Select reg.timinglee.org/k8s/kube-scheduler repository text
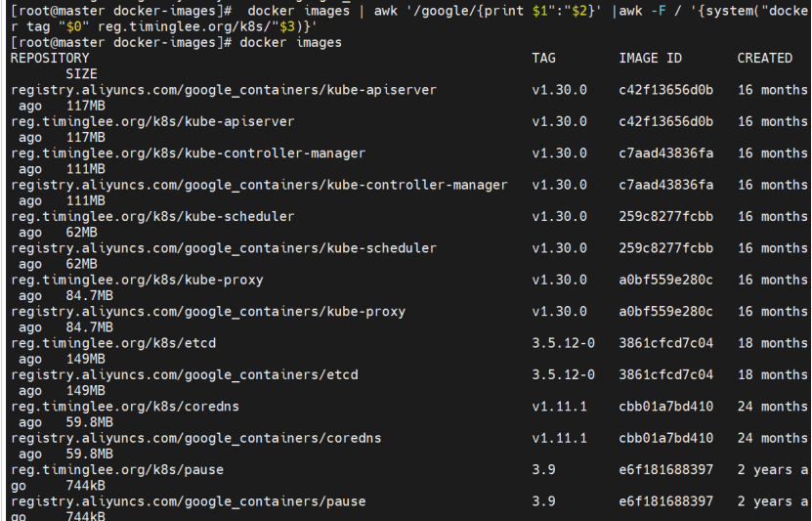The width and height of the screenshot is (812, 521). pos(152,216)
